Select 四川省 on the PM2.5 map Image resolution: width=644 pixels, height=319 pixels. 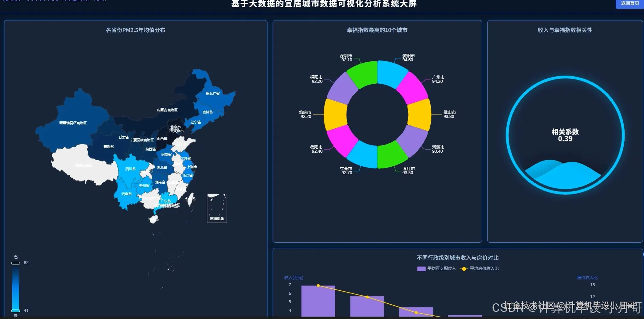coord(131,169)
